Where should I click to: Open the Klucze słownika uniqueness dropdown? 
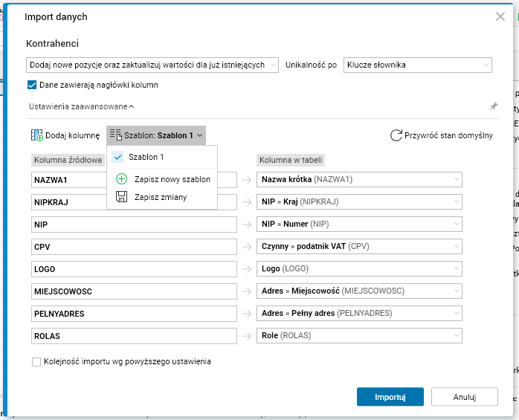click(x=417, y=65)
